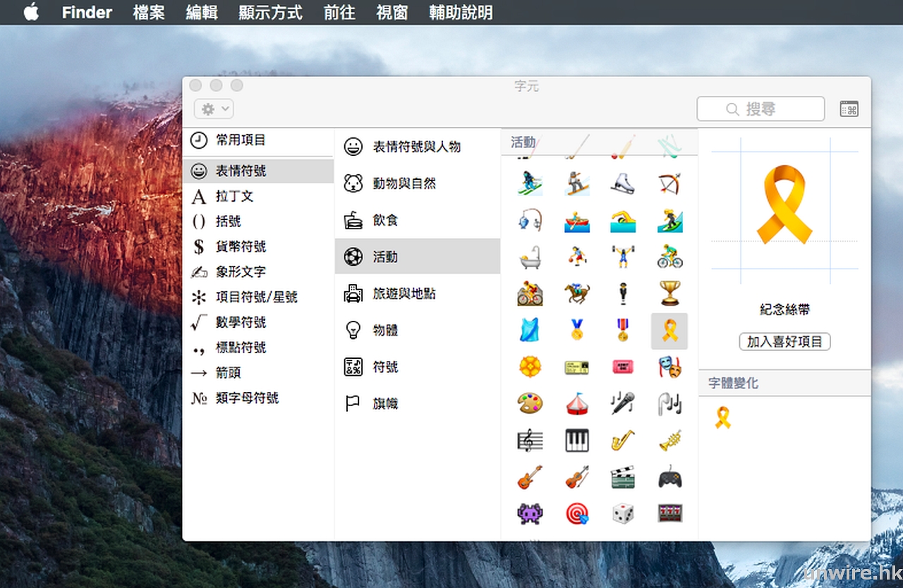903x588 pixels.
Task: Click the piano keyboard emoji
Action: pos(576,441)
